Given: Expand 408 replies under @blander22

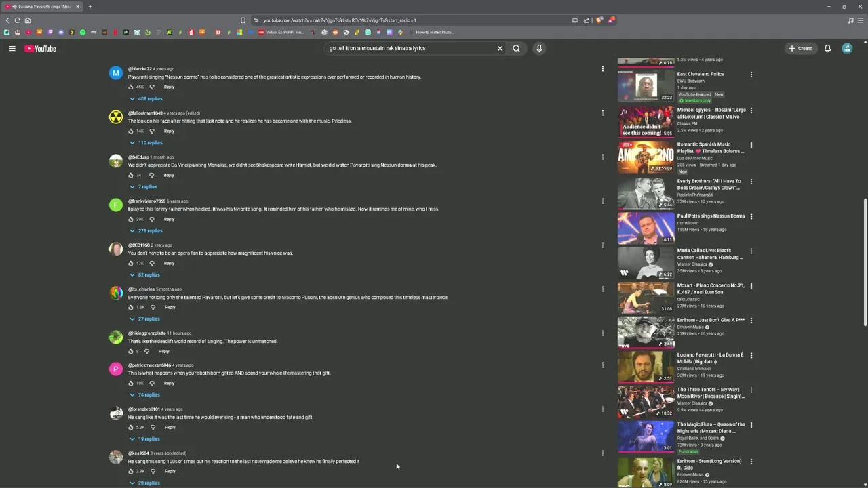Looking at the screenshot, I should 146,98.
